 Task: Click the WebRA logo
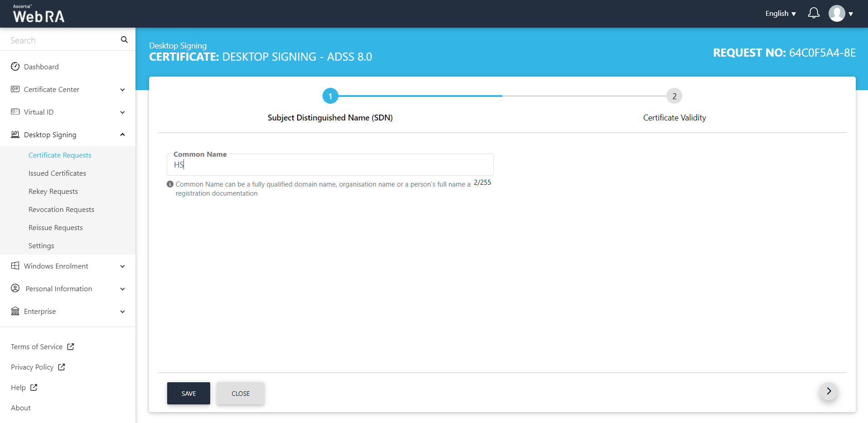[x=39, y=14]
